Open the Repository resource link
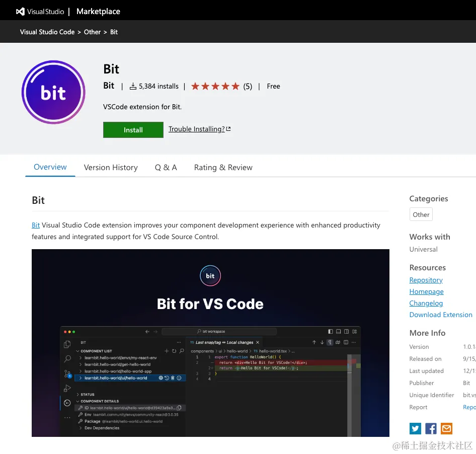The image size is (476, 454). click(426, 280)
